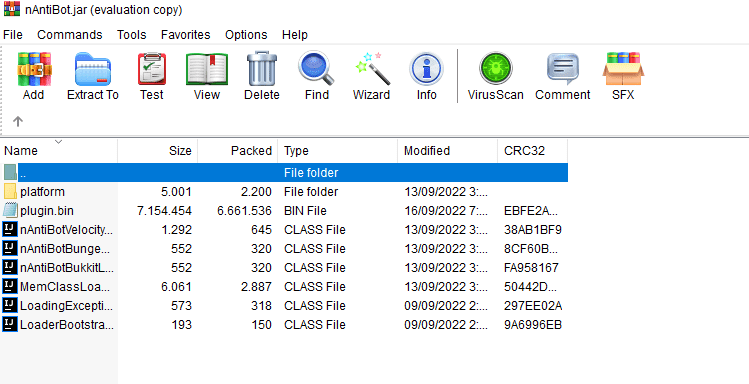Sort by the Modified column header
The width and height of the screenshot is (749, 384).
tap(448, 151)
